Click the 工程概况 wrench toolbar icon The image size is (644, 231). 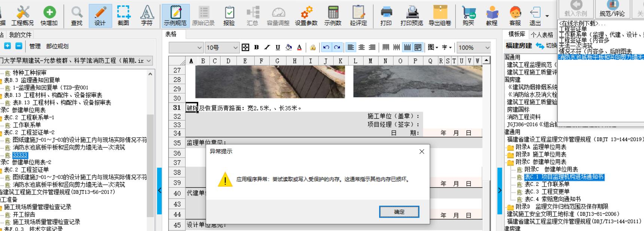pyautogui.click(x=22, y=16)
